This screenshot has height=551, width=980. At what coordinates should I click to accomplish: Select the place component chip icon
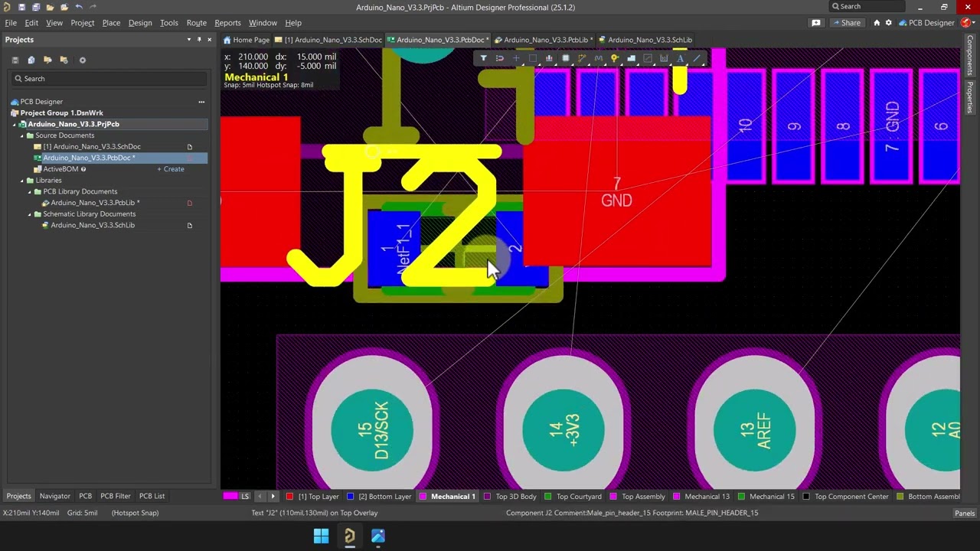click(x=566, y=58)
